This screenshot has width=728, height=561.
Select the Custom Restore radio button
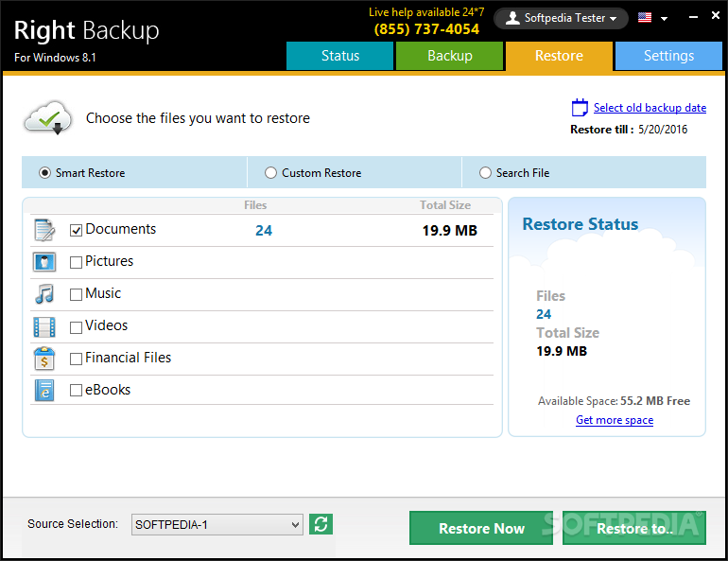pyautogui.click(x=270, y=173)
